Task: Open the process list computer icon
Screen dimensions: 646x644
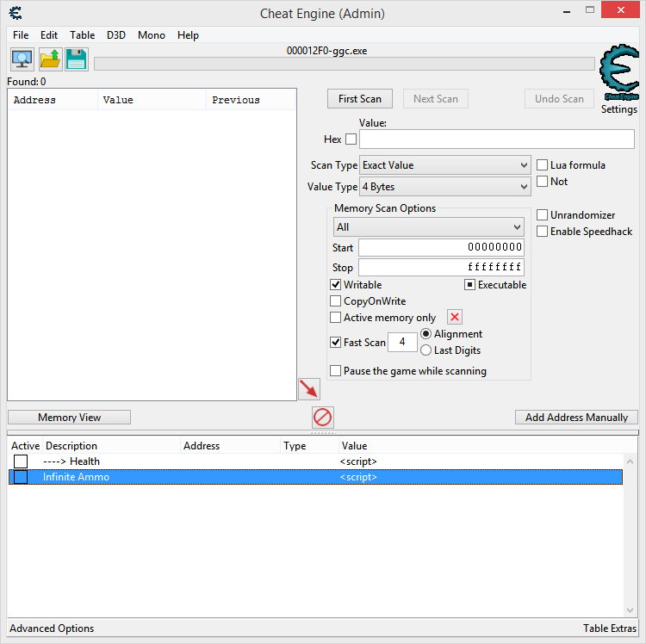Action: [x=22, y=59]
